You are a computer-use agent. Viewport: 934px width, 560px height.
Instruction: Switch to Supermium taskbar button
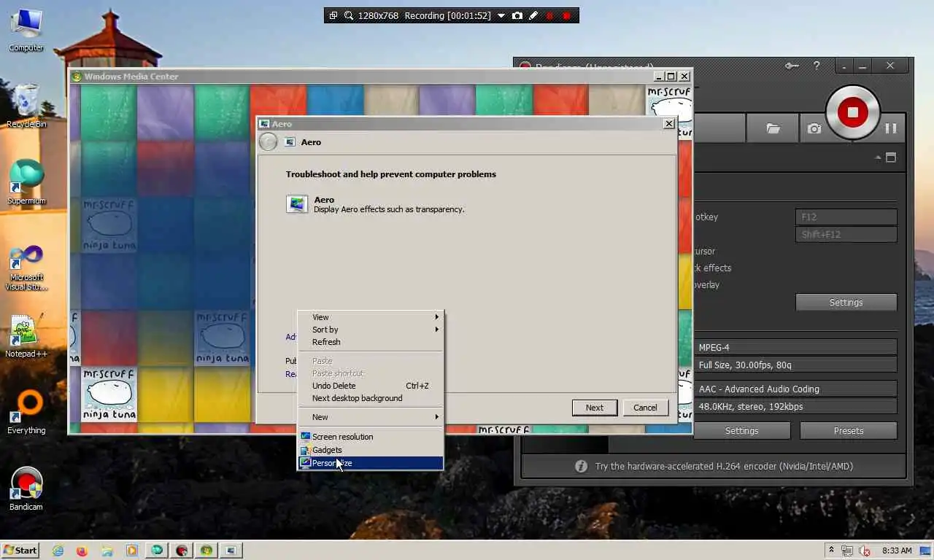point(157,551)
